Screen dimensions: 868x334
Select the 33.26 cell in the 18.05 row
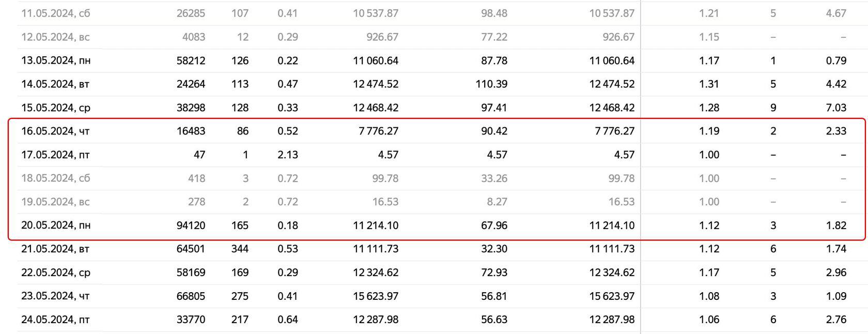pyautogui.click(x=494, y=178)
